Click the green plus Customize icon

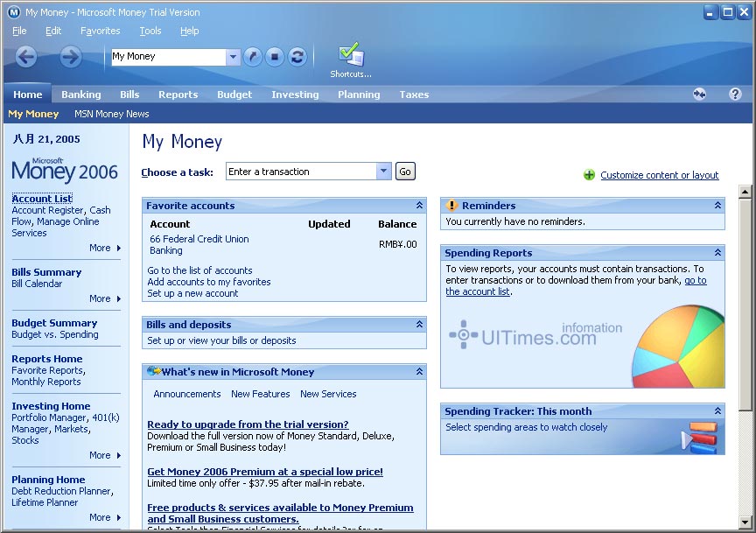coord(589,175)
